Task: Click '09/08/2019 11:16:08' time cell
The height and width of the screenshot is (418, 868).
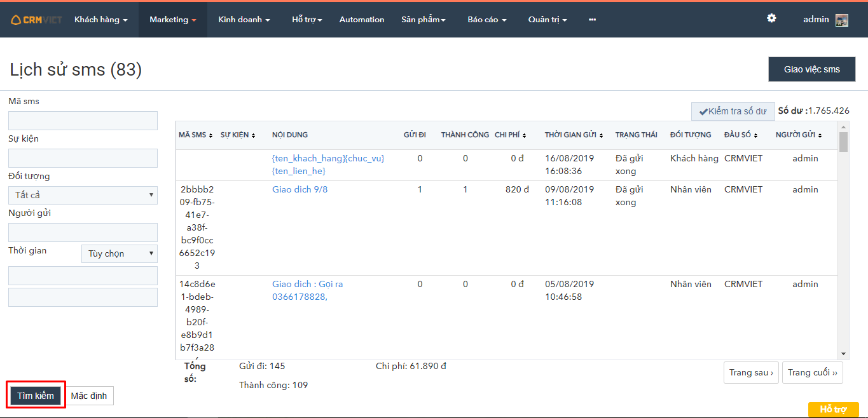Action: pos(570,196)
